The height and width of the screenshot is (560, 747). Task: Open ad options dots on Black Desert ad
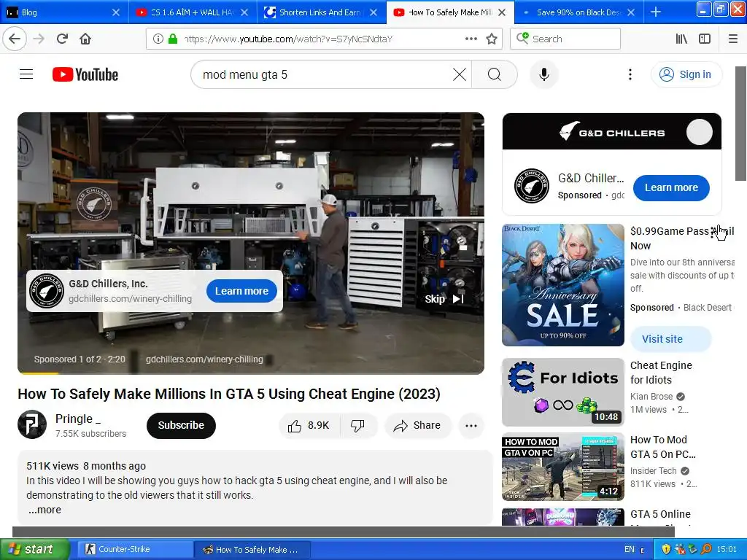(713, 232)
